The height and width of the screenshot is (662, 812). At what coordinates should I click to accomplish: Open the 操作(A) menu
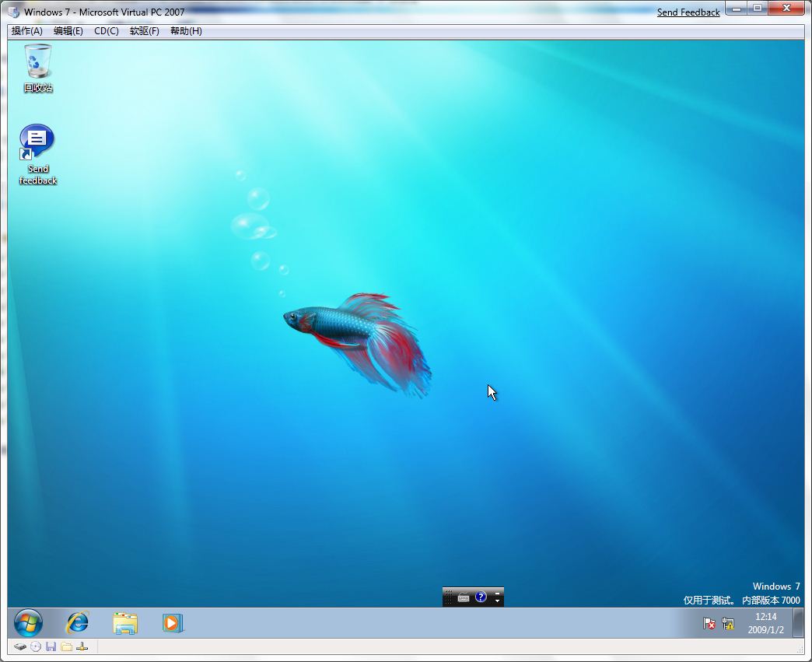click(x=27, y=31)
